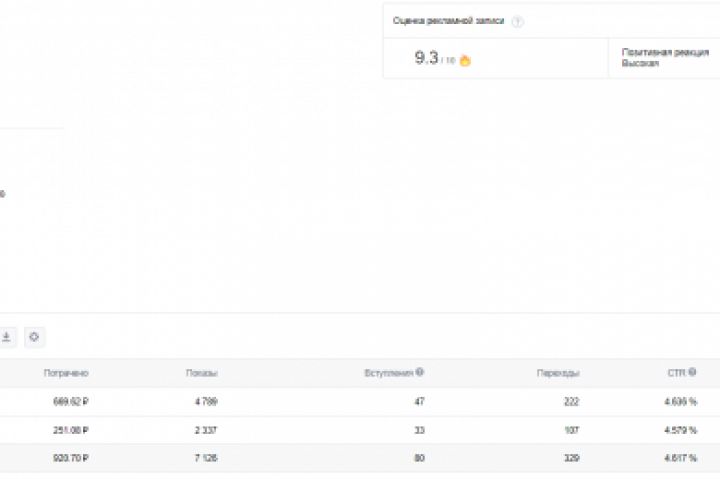720x480 pixels.
Task: Sort table by Потрачено column
Action: coord(66,373)
